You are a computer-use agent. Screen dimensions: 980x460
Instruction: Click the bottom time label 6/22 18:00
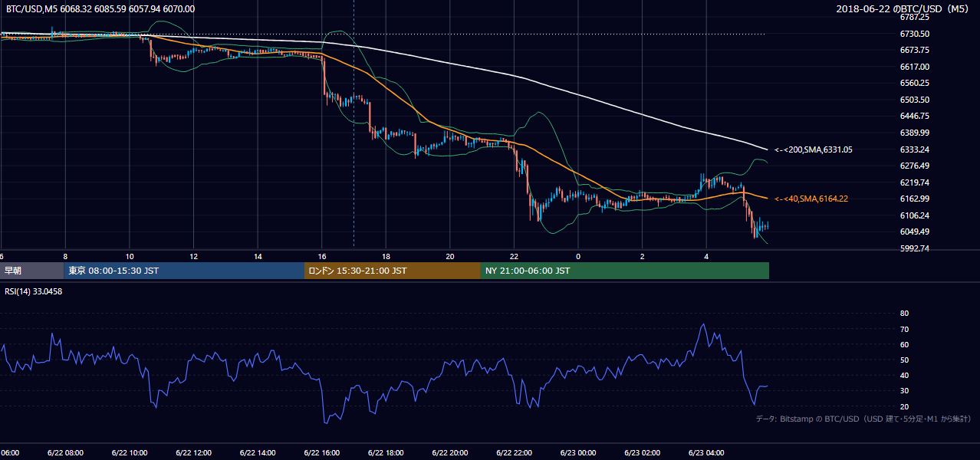point(386,453)
